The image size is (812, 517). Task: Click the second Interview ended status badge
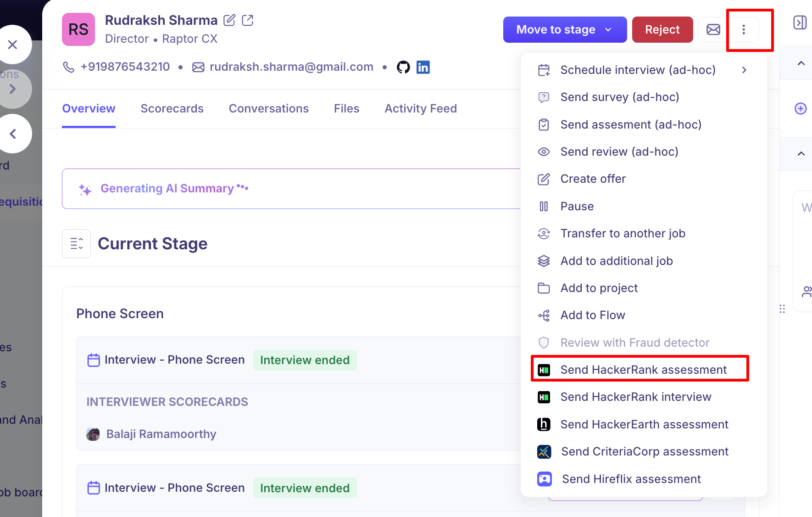click(305, 488)
